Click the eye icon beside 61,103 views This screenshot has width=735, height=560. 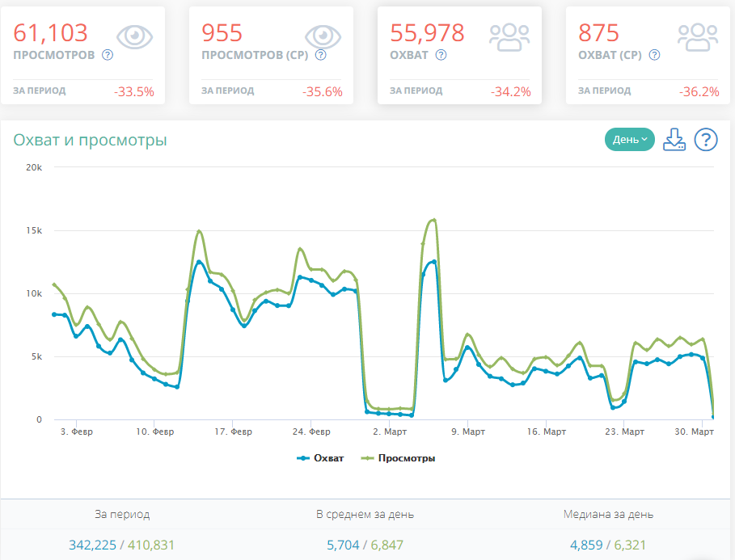coord(134,36)
